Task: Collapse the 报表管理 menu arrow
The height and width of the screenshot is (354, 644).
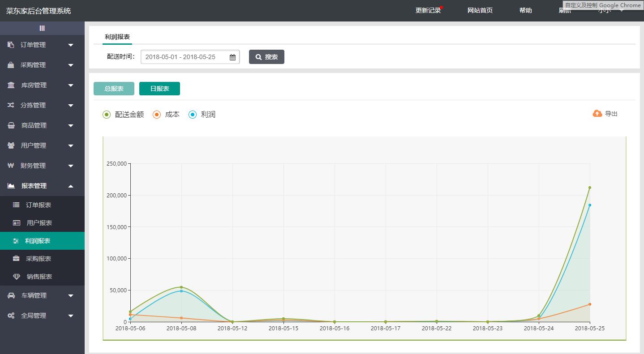Action: click(x=71, y=186)
